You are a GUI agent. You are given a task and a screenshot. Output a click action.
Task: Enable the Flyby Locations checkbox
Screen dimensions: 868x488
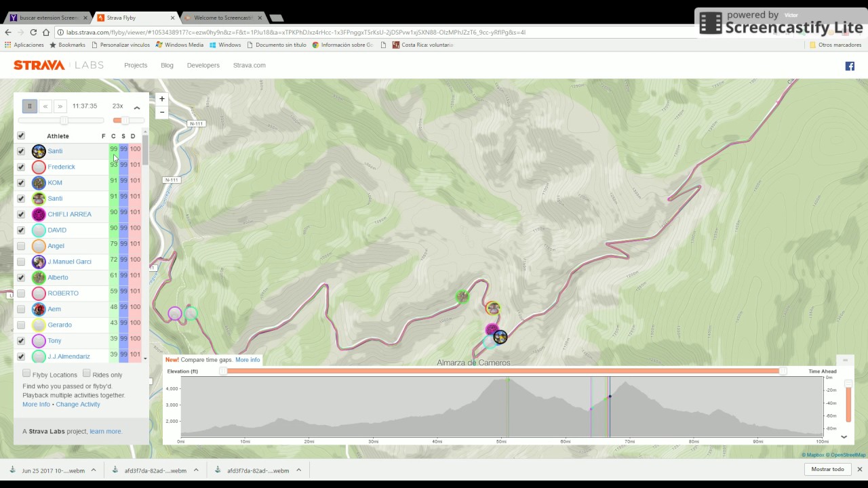coord(26,373)
